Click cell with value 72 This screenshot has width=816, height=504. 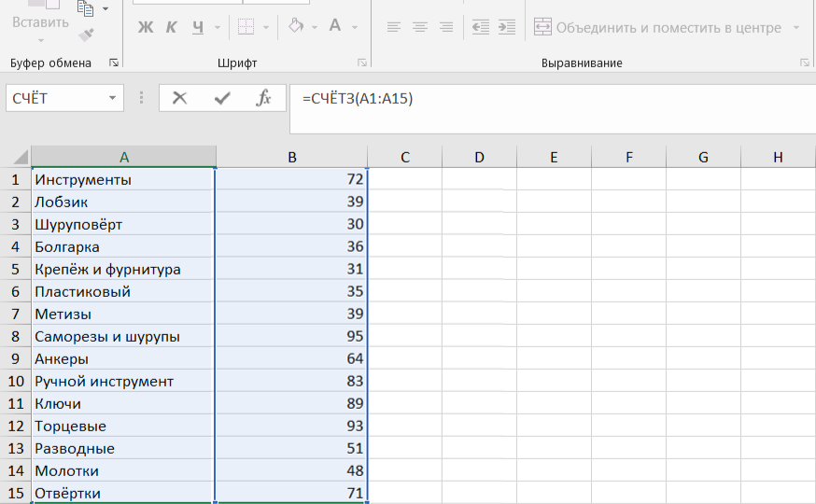tap(292, 179)
